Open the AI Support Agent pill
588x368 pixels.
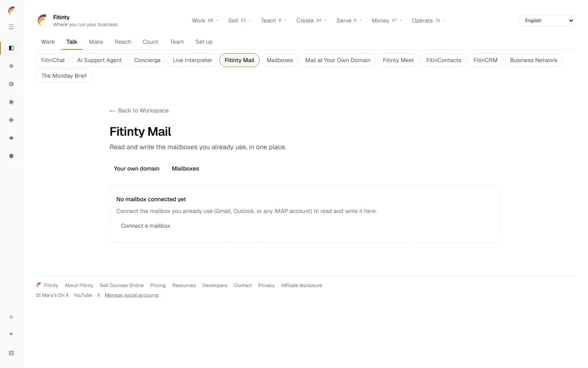[x=99, y=60]
